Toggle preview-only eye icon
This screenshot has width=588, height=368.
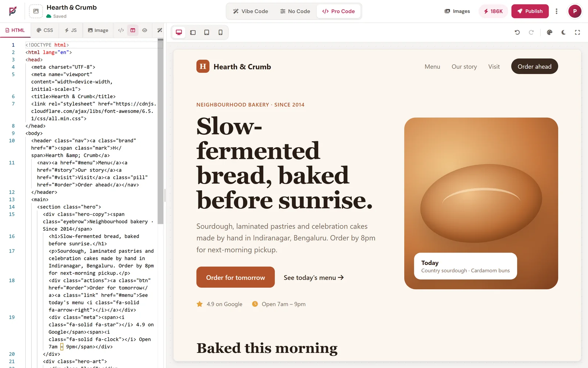[145, 30]
